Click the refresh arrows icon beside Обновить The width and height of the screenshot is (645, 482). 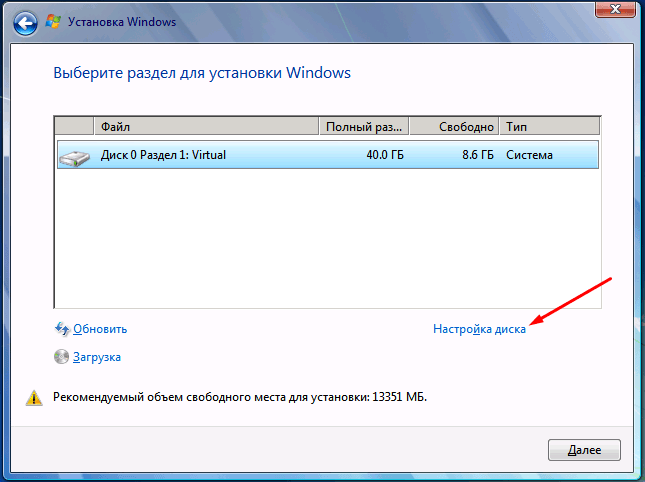point(62,329)
